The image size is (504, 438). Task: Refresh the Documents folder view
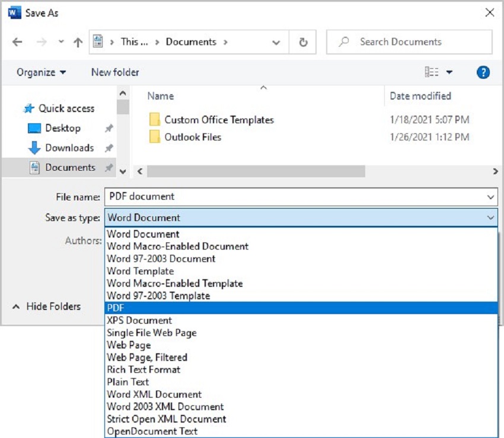tap(304, 42)
